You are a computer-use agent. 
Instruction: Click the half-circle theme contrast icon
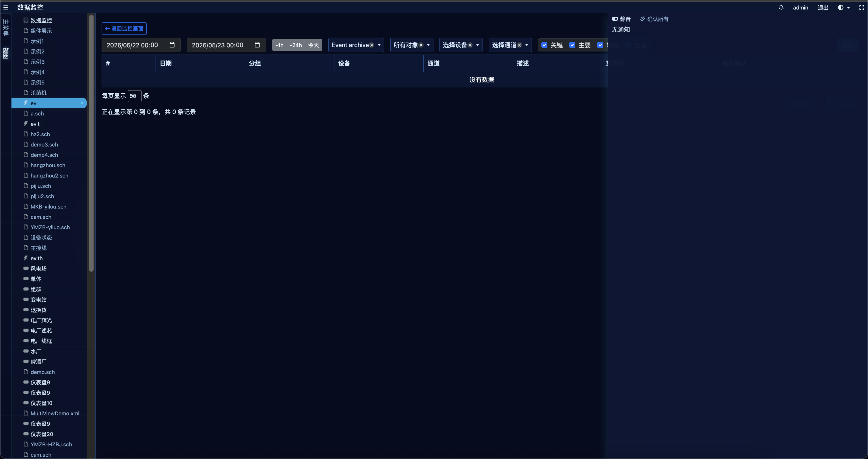[841, 7]
